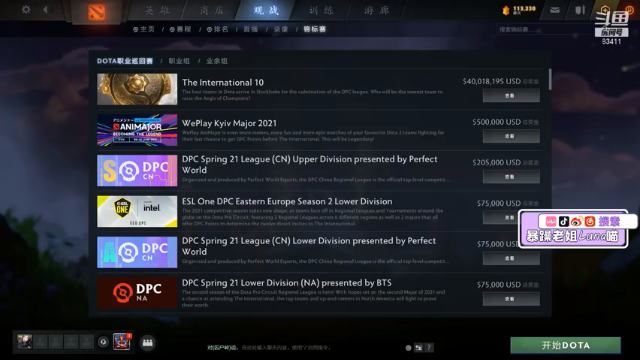This screenshot has width=640, height=360.
Task: Click the back arrow in top bar
Action: (45, 9)
